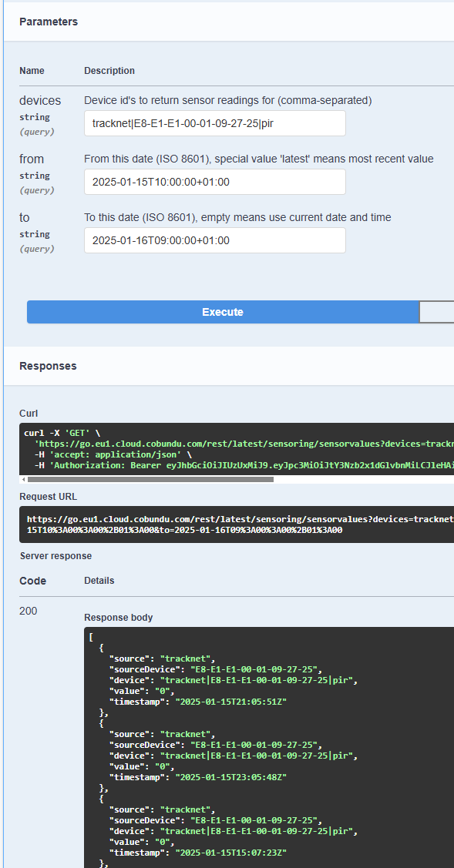Click the to parameter name
The width and height of the screenshot is (454, 868).
coord(25,217)
